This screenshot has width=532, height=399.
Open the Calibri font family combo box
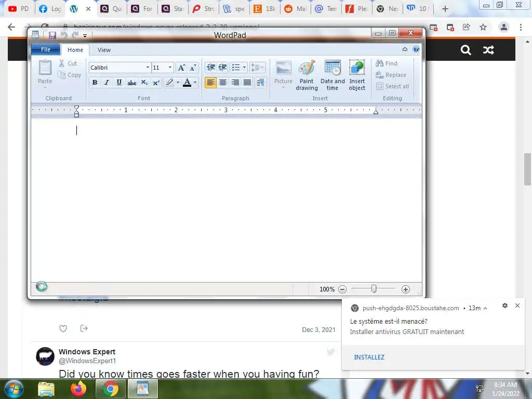(x=119, y=68)
